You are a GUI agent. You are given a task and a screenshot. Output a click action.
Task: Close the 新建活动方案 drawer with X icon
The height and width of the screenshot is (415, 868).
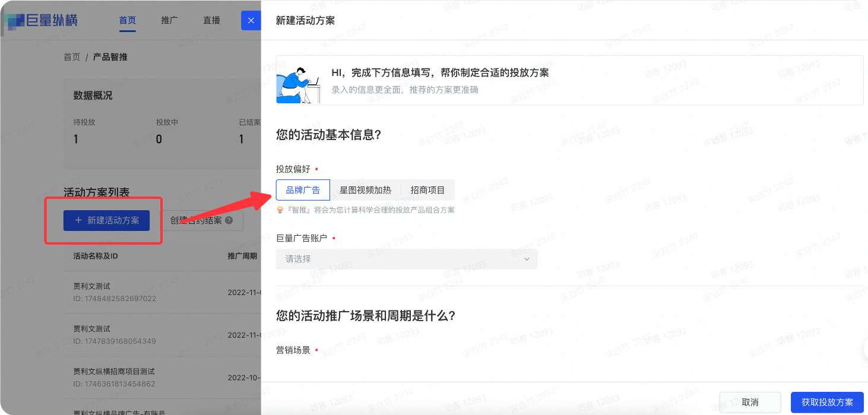(251, 20)
